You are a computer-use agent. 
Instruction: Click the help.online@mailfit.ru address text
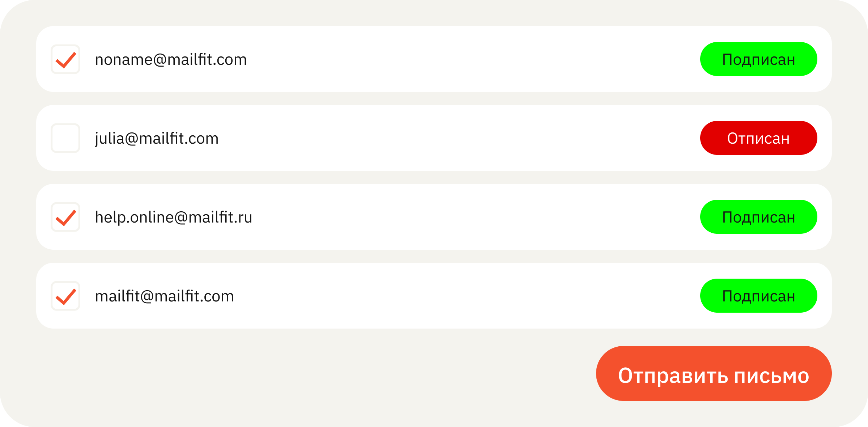point(174,217)
